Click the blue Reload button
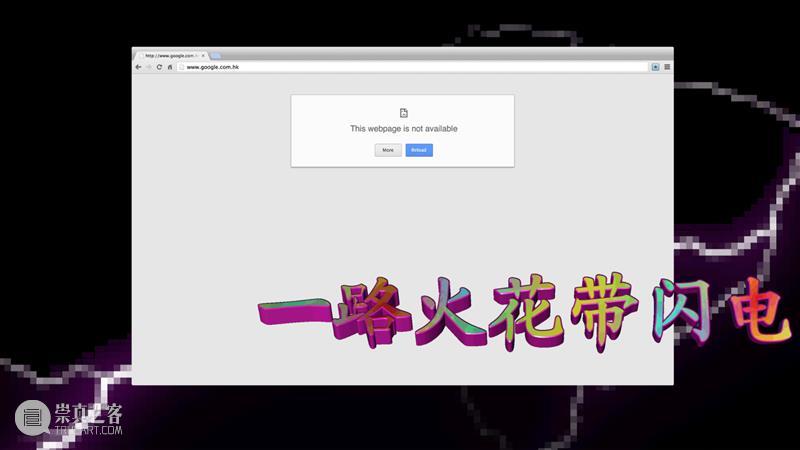Screen dimensions: 800x450 419,150
